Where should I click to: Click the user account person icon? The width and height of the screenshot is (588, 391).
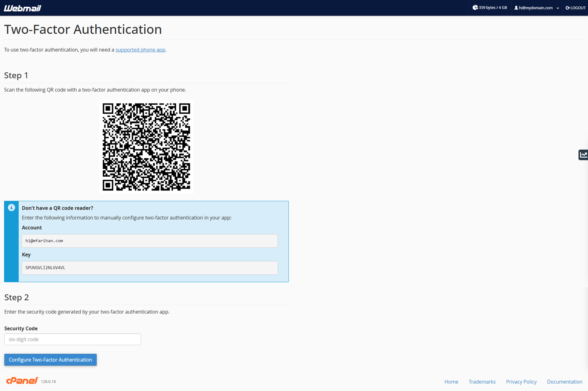click(x=516, y=8)
